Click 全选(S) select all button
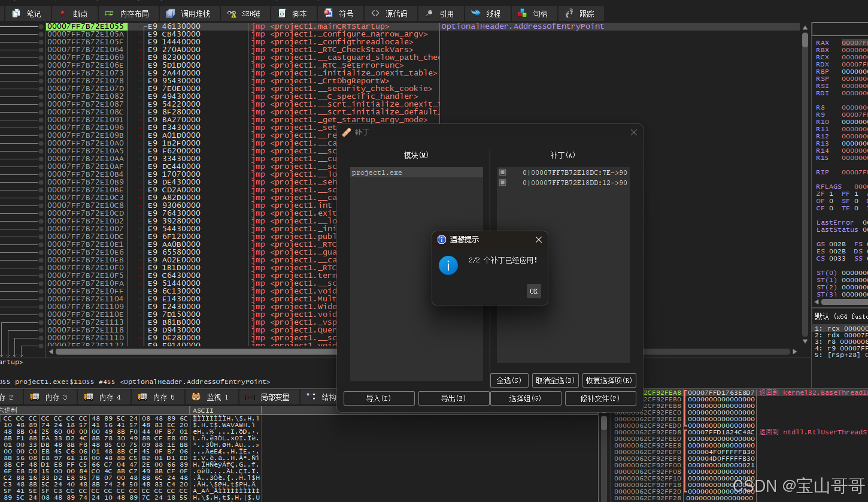This screenshot has width=868, height=502. [509, 380]
